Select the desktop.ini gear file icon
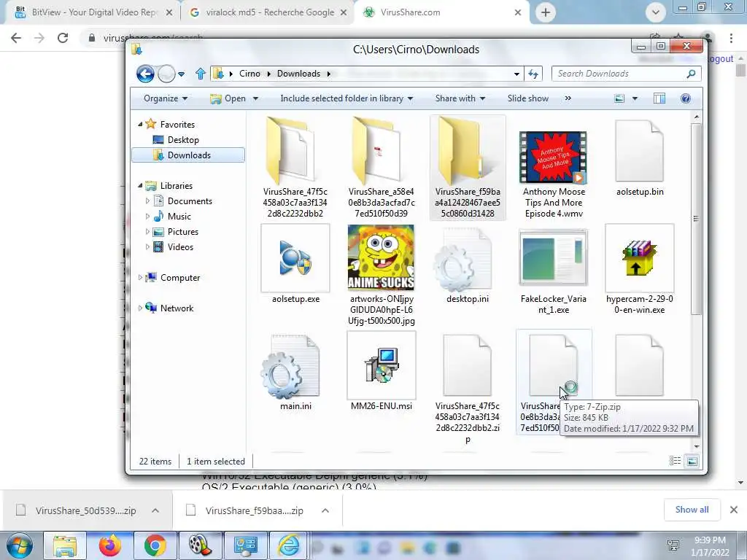The height and width of the screenshot is (560, 747). coord(463,260)
